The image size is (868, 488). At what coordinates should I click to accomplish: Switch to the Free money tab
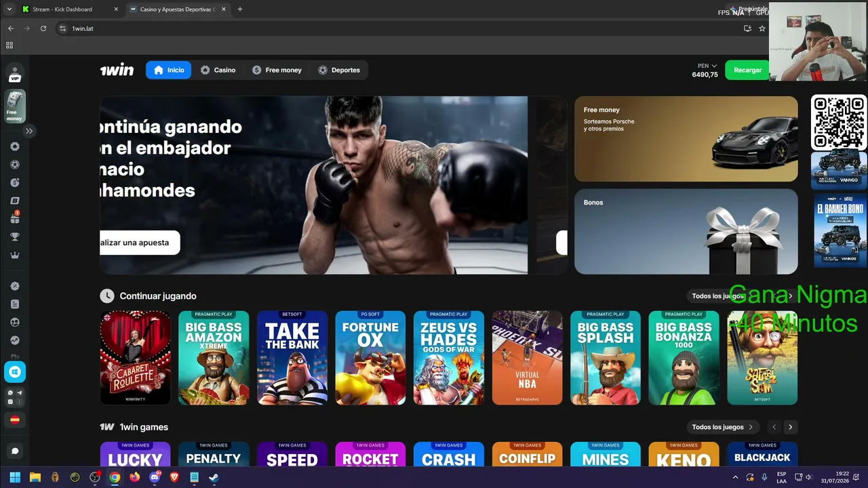click(277, 70)
